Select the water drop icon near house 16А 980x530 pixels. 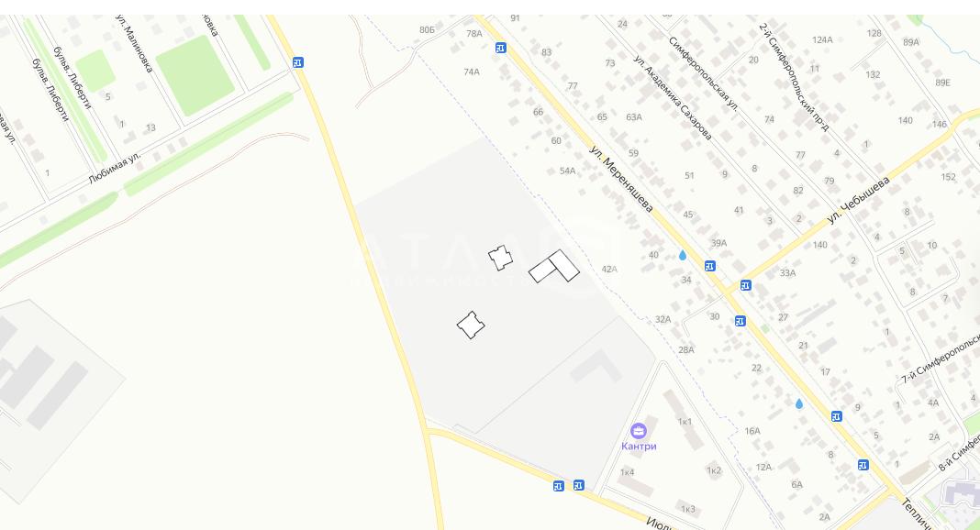coord(798,403)
